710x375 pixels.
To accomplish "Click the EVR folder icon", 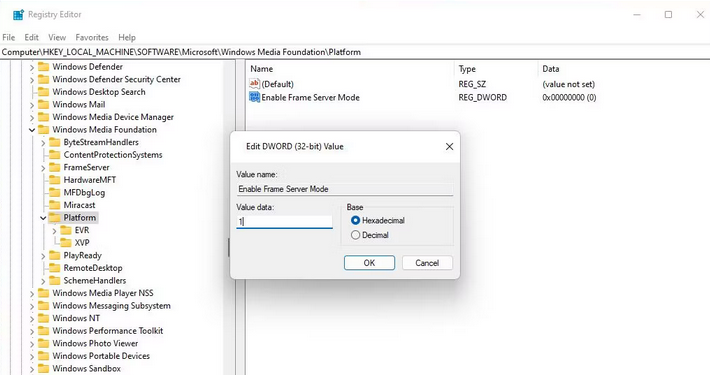I will pos(66,230).
